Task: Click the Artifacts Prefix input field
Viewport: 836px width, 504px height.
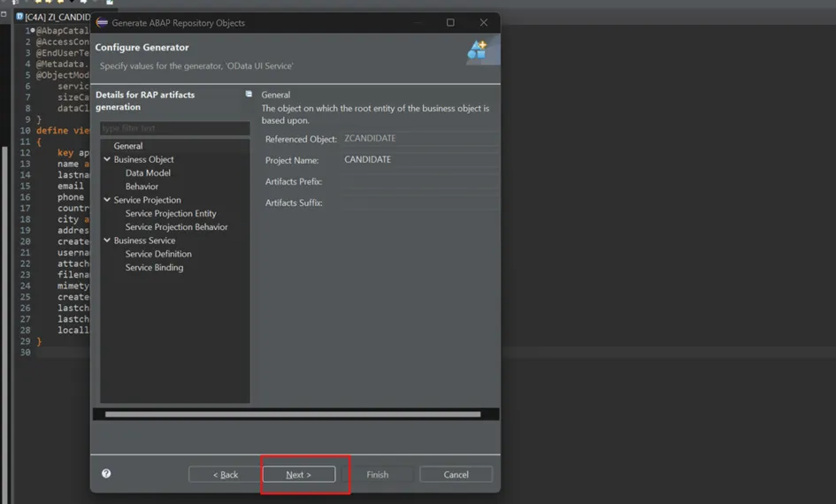Action: pyautogui.click(x=419, y=182)
